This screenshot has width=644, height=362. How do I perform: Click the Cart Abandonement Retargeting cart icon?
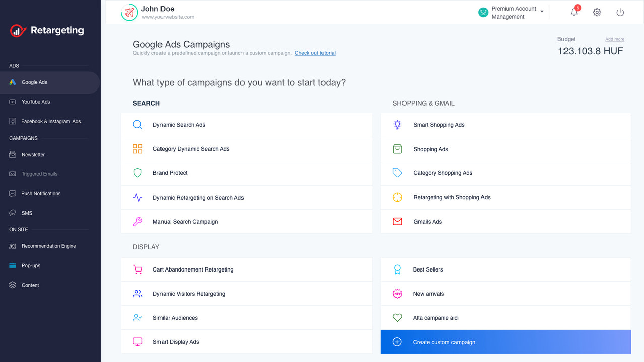coord(137,269)
